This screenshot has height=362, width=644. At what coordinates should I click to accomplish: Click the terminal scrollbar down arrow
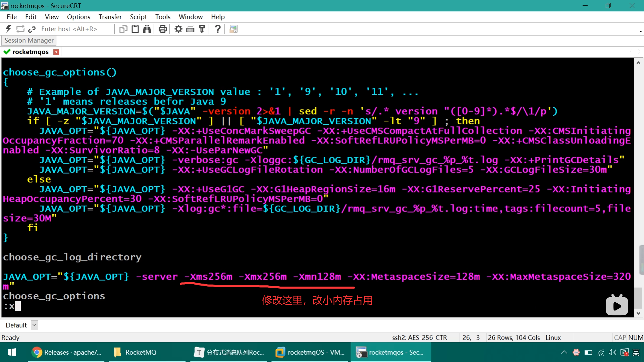click(638, 313)
